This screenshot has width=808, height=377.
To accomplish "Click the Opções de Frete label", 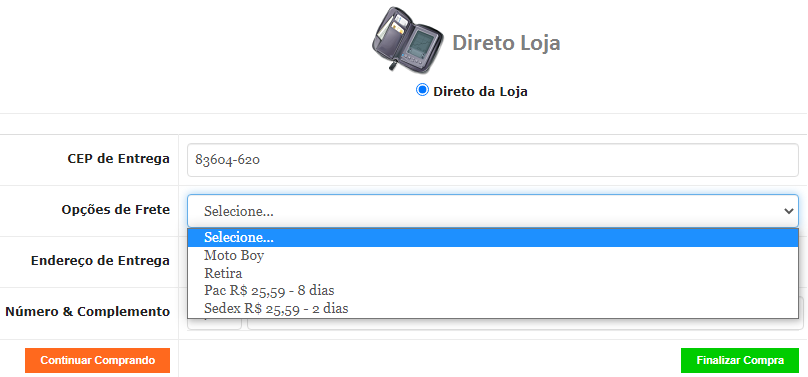I will click(116, 210).
